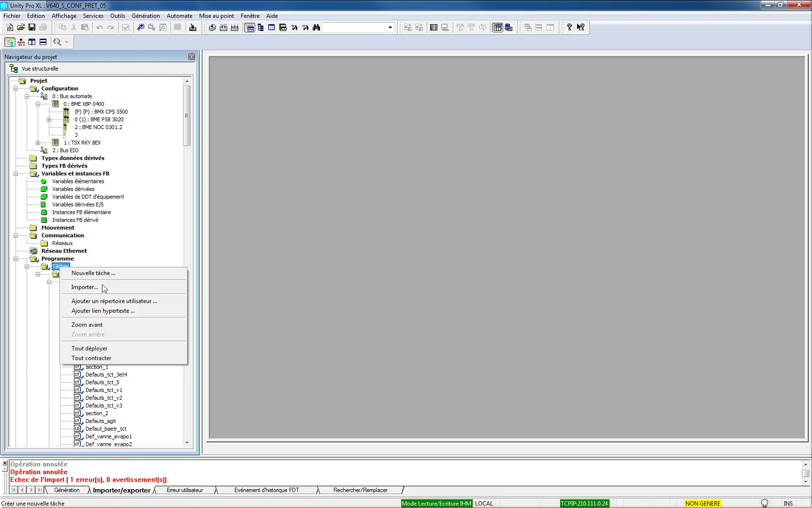
Task: Switch to Functional view icon
Action: point(21,42)
